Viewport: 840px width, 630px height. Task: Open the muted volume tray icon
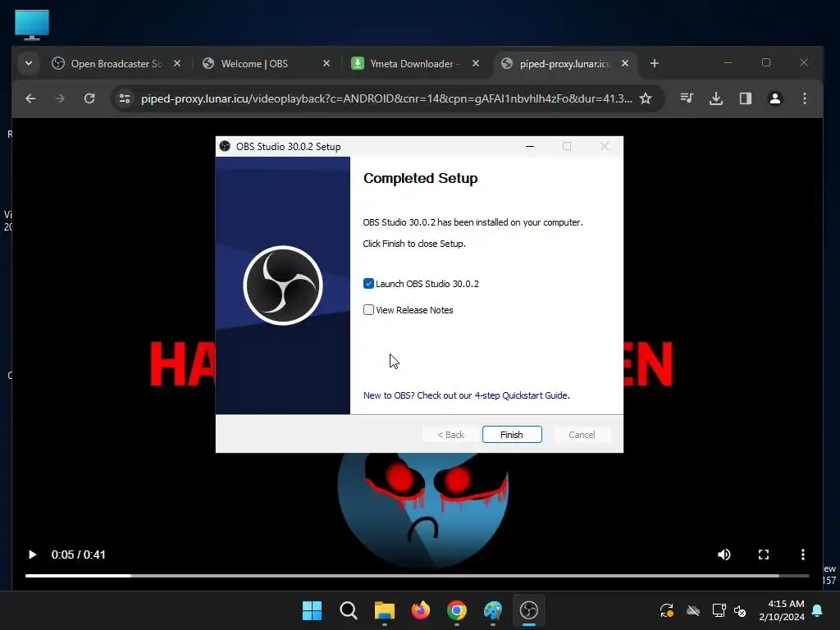[740, 610]
